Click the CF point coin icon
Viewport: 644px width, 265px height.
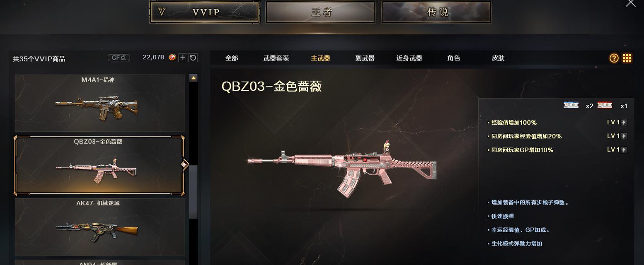tap(172, 58)
